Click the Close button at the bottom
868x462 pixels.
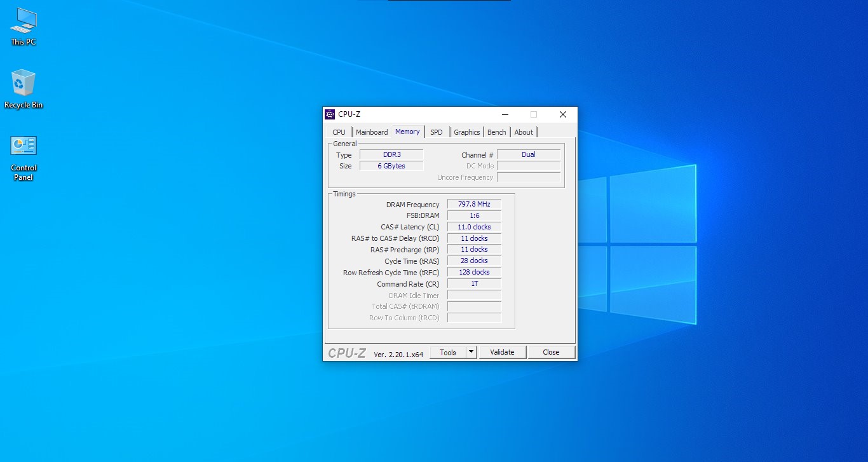pyautogui.click(x=551, y=352)
